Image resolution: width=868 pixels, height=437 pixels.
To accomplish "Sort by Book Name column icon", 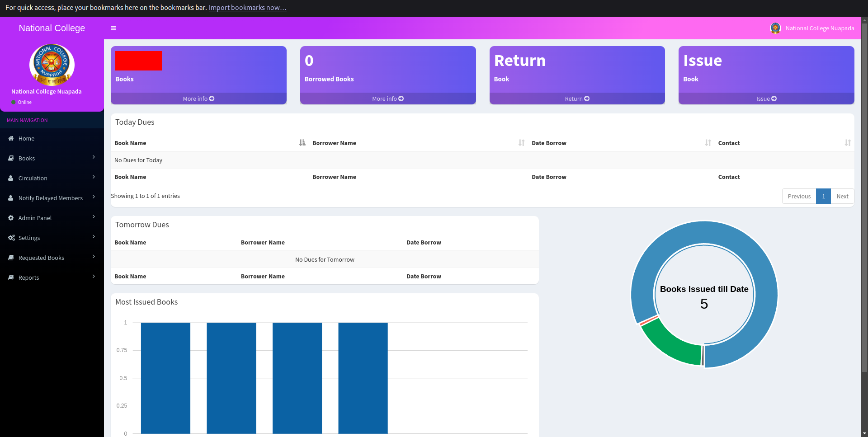I will pos(302,143).
